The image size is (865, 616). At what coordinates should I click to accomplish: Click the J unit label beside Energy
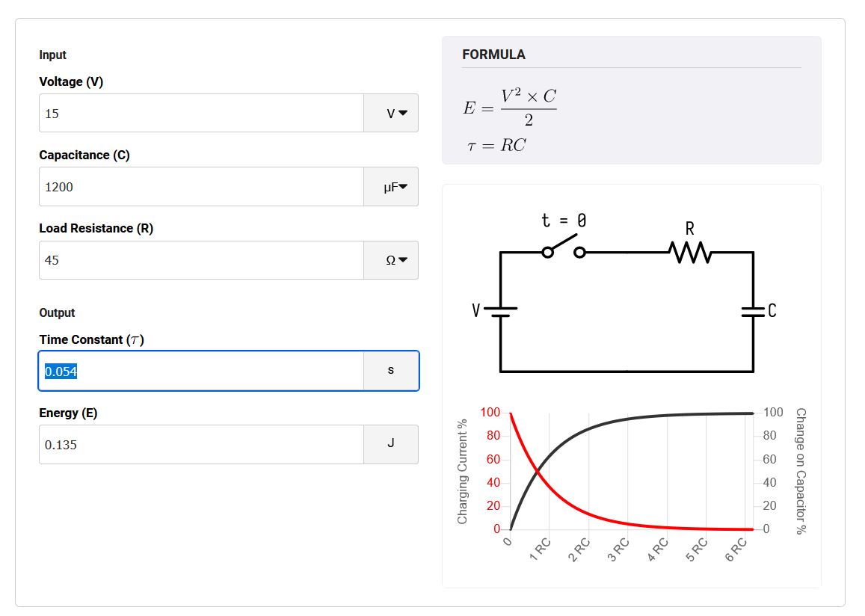(x=391, y=443)
